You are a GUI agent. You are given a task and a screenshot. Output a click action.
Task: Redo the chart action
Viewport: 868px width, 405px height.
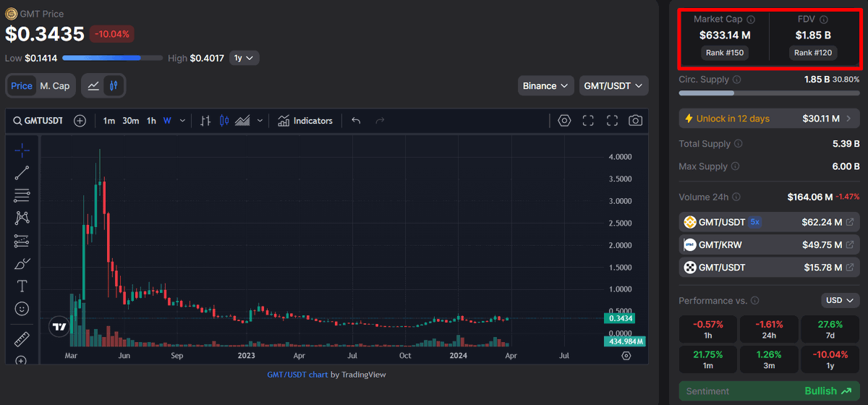pyautogui.click(x=380, y=121)
